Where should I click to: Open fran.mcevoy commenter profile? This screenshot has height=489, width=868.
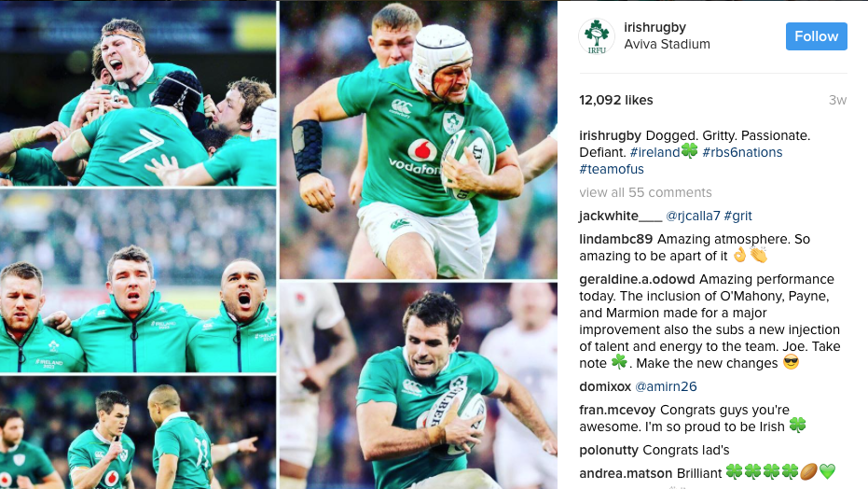[617, 410]
